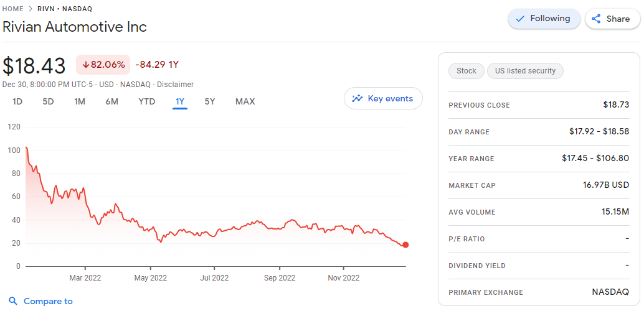
Task: Click the red endpoint dot on chart
Action: click(405, 244)
